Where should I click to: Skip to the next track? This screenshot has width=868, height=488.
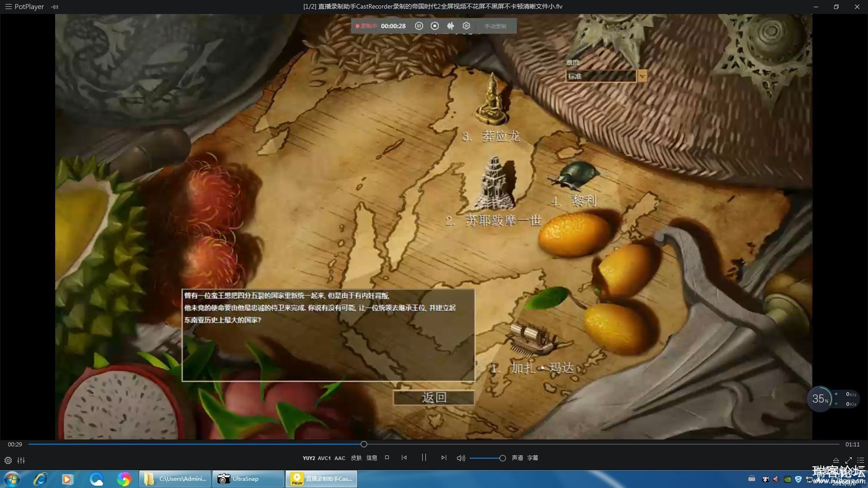click(x=444, y=457)
